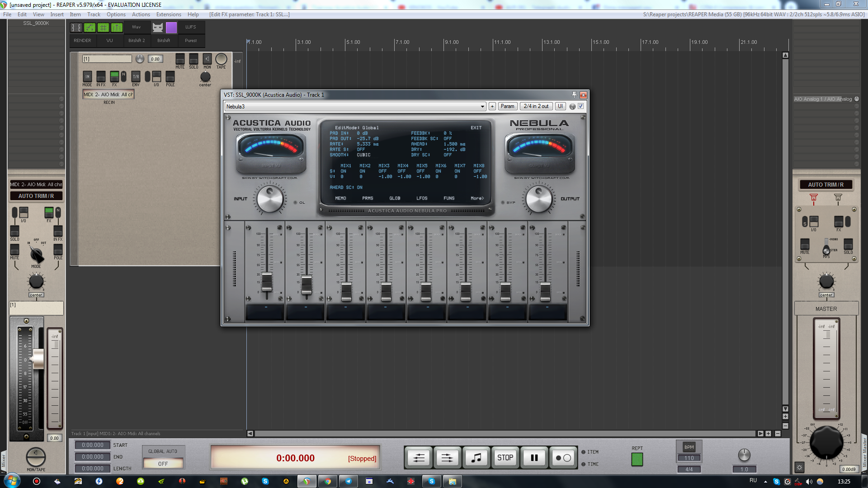Click the Wav toolbar button
868x488 pixels.
137,27
